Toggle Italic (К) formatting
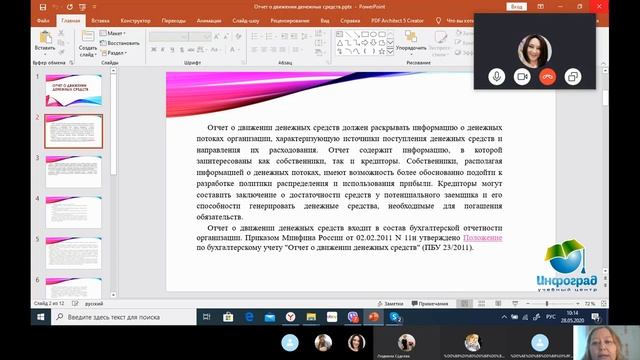 (162, 50)
